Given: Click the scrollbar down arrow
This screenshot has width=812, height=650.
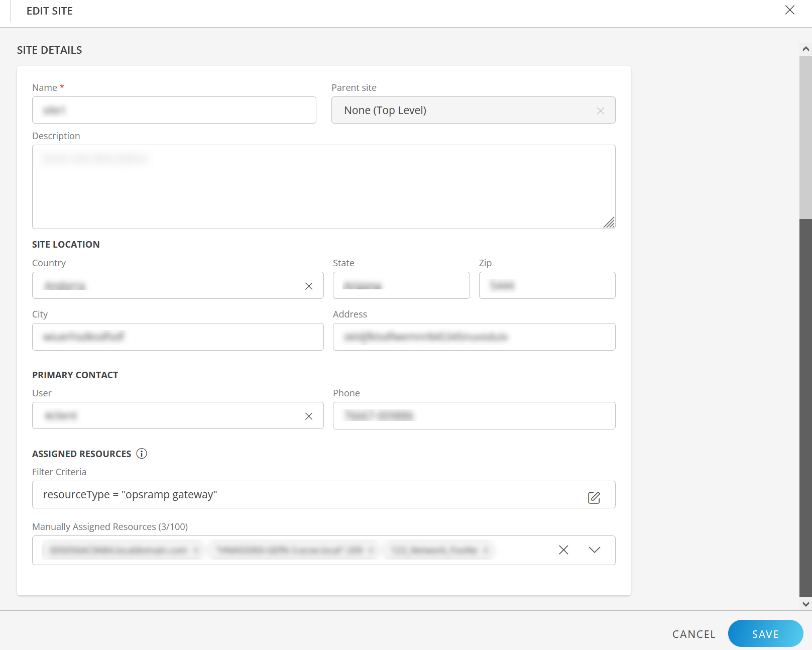Looking at the screenshot, I should [805, 604].
